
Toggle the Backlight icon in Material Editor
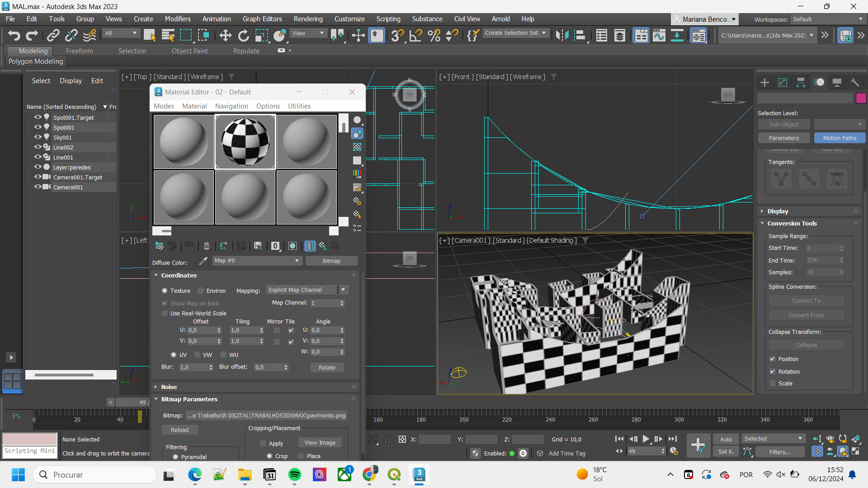(357, 134)
